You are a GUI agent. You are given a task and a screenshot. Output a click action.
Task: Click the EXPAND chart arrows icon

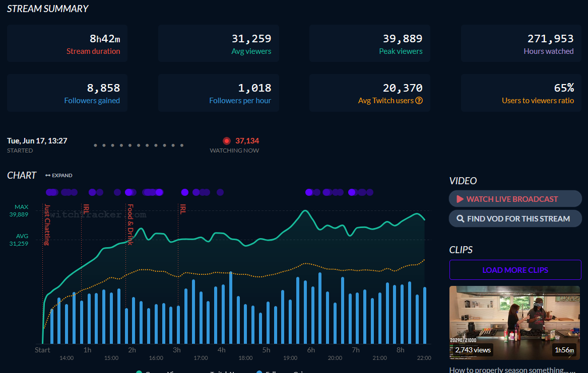[x=48, y=175]
